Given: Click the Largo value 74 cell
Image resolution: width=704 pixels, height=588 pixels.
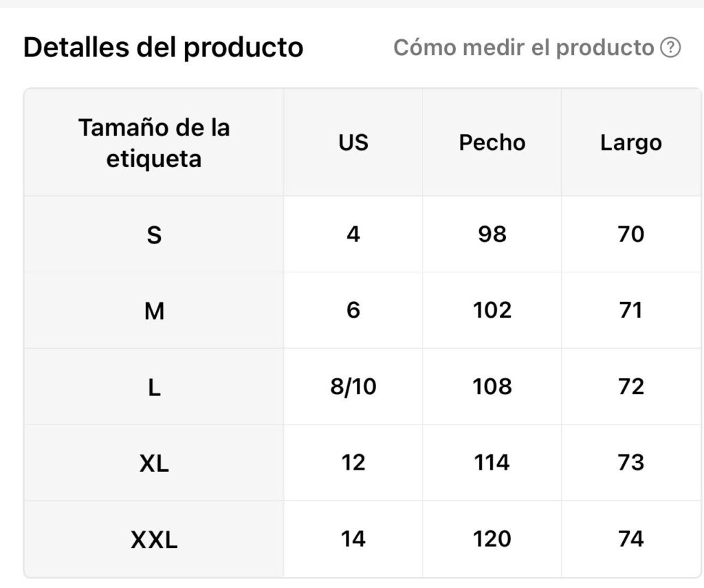Looking at the screenshot, I should (631, 539).
